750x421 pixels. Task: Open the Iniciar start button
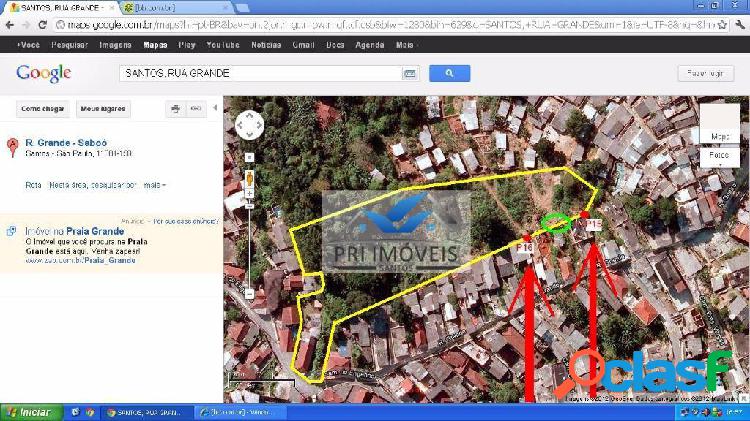[x=31, y=412]
